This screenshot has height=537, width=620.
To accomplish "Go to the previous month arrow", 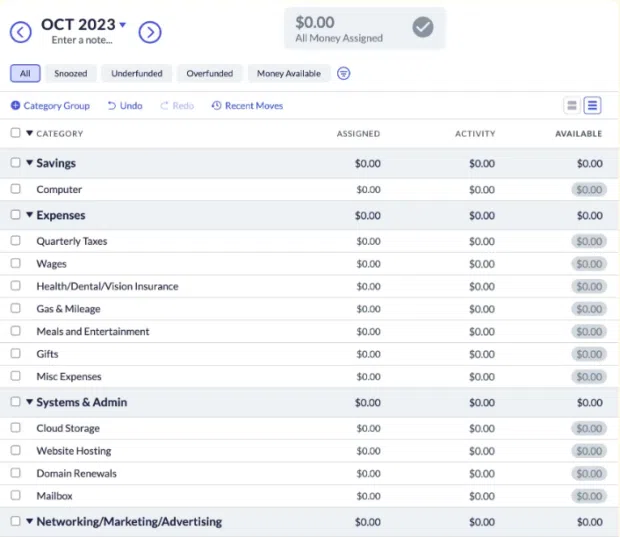I will tap(20, 32).
